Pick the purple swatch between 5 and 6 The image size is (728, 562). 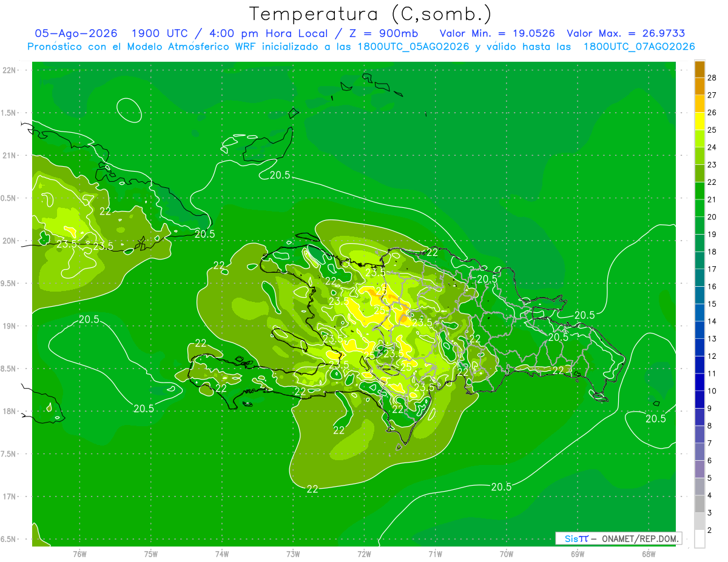[x=699, y=469]
